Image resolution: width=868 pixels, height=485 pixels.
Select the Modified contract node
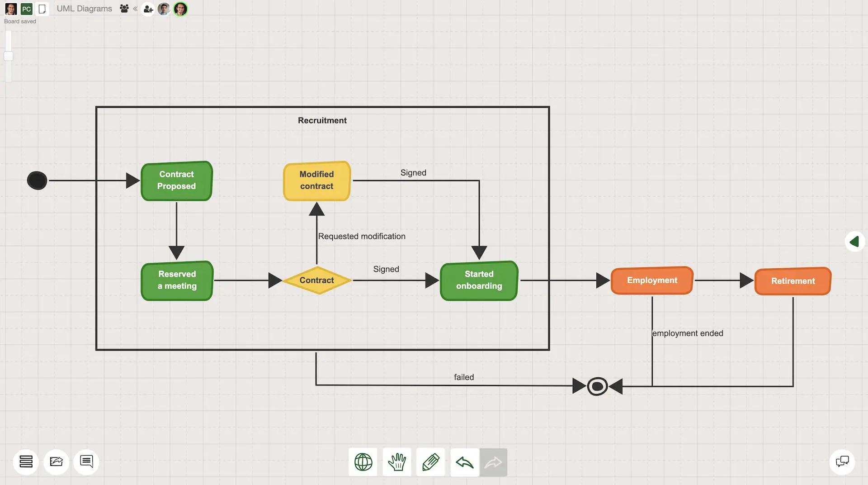tap(317, 181)
